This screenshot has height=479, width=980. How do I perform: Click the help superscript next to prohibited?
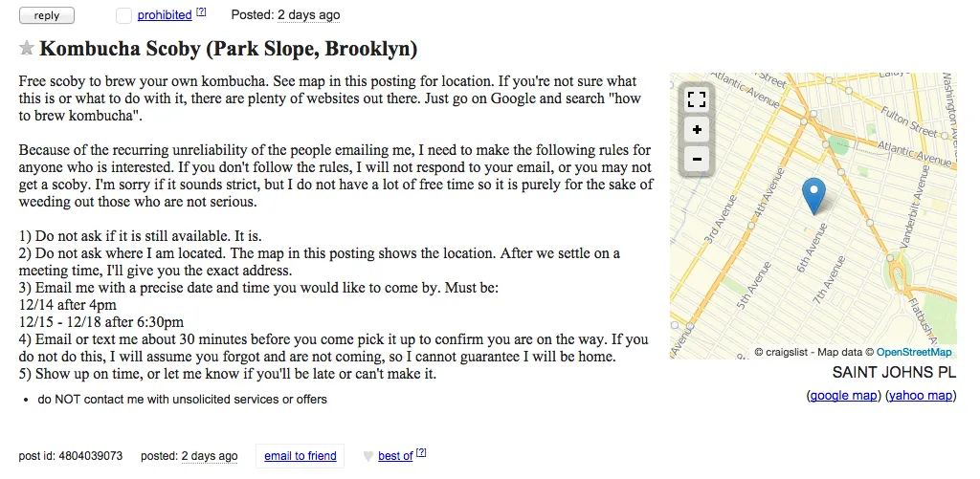click(201, 12)
